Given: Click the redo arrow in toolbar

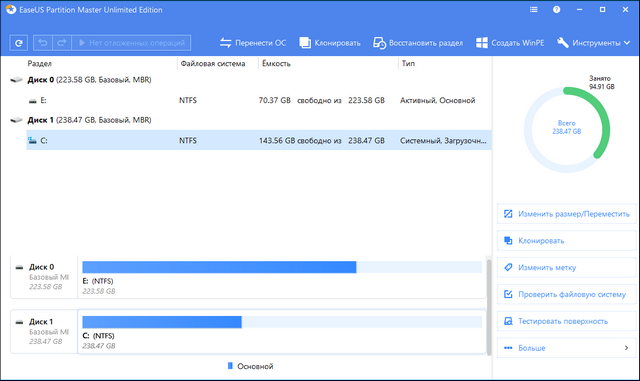Looking at the screenshot, I should pos(62,43).
